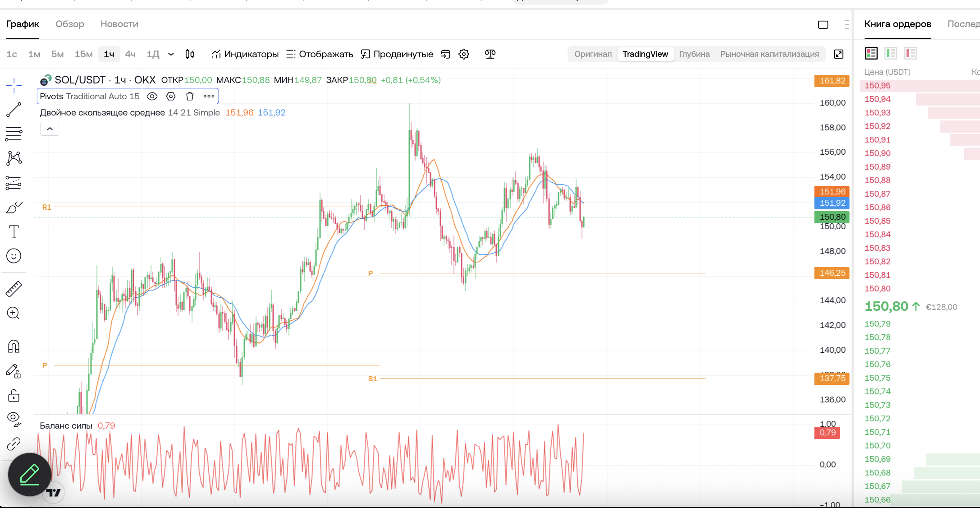The width and height of the screenshot is (980, 508).
Task: Delete the Pivots Traditional indicator
Action: (190, 96)
